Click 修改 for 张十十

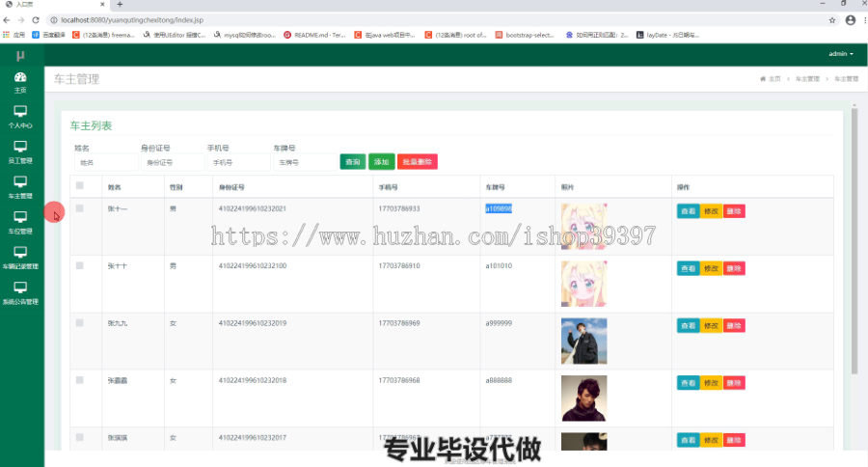click(x=711, y=268)
